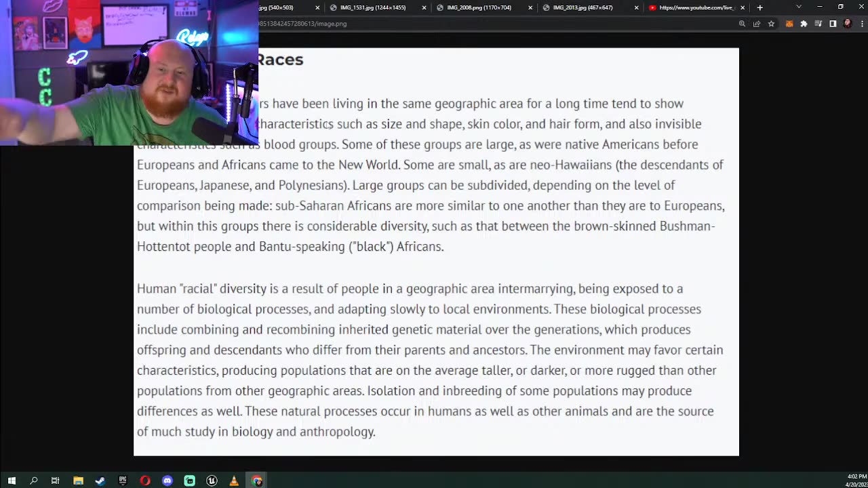Click the words "blood groups" in the paragraph
Screen dimensions: 868x488
[300, 144]
